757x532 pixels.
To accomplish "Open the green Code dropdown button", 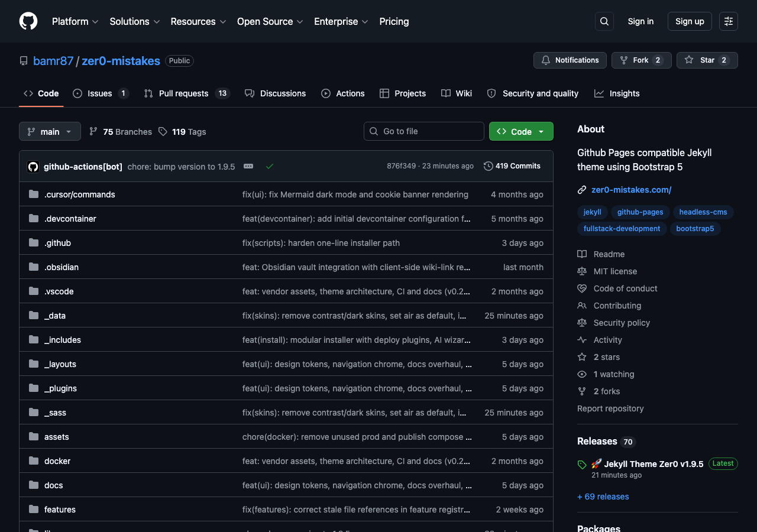I will click(521, 131).
